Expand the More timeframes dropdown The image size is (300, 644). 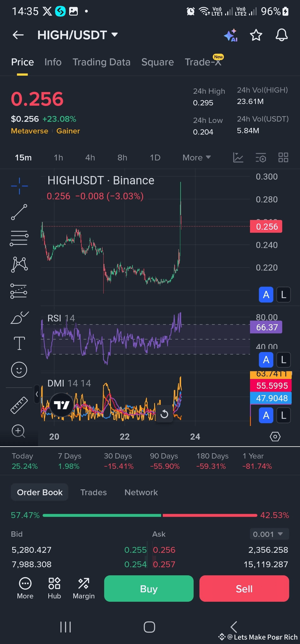(197, 158)
